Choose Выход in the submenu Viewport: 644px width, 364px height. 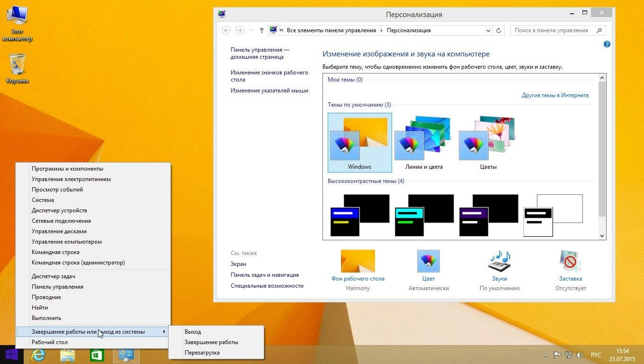point(216,332)
